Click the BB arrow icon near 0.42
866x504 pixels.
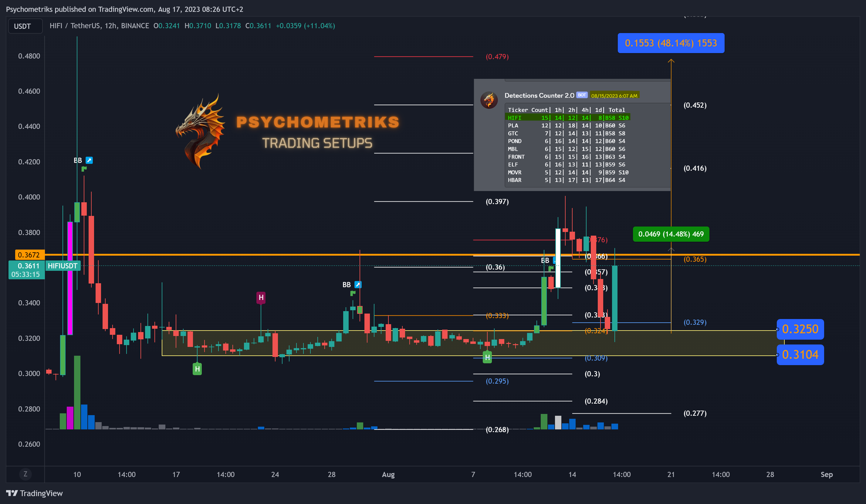tap(89, 160)
